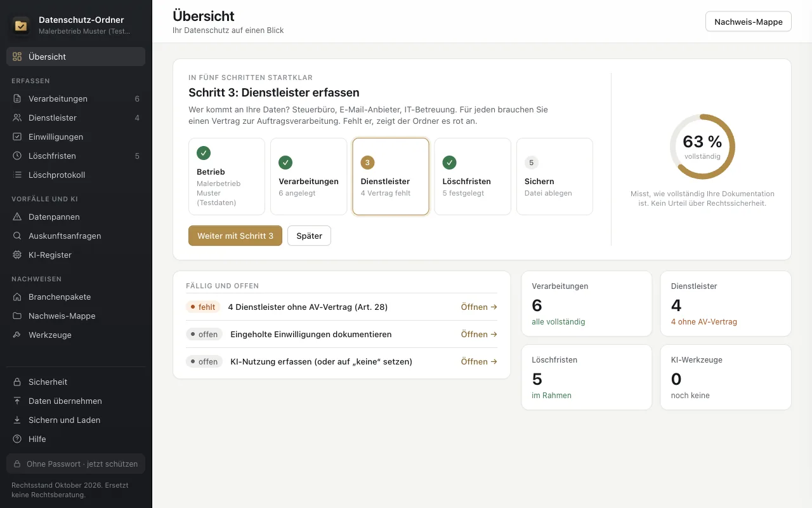Select Branchenpakete in the sidebar
812x508 pixels.
tap(76, 297)
